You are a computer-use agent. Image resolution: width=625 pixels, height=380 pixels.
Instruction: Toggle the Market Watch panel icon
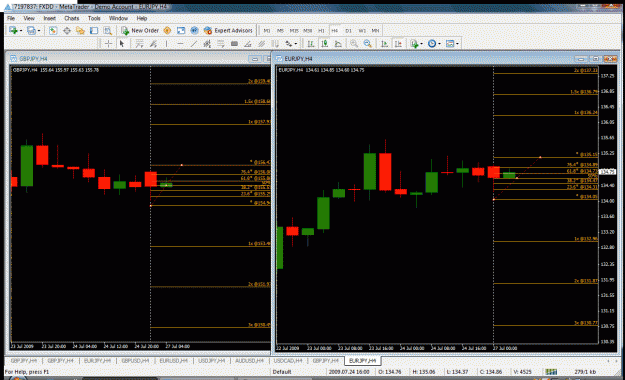[53, 30]
